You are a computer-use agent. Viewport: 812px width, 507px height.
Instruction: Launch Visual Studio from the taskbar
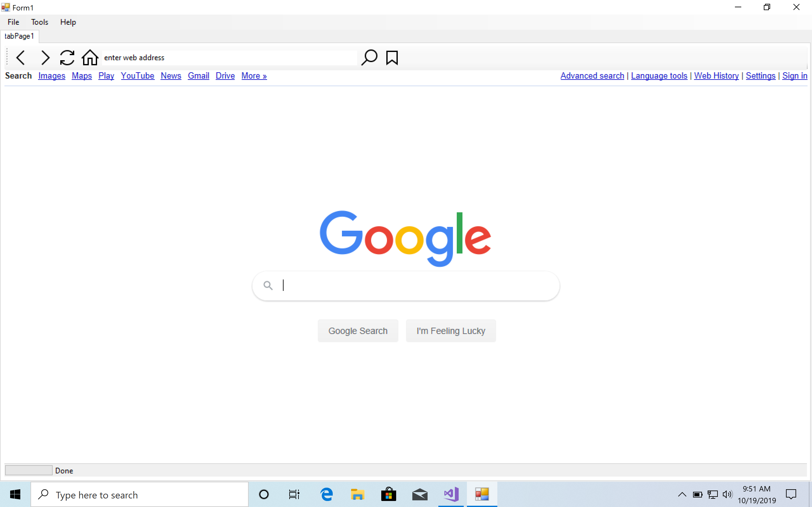tap(451, 495)
